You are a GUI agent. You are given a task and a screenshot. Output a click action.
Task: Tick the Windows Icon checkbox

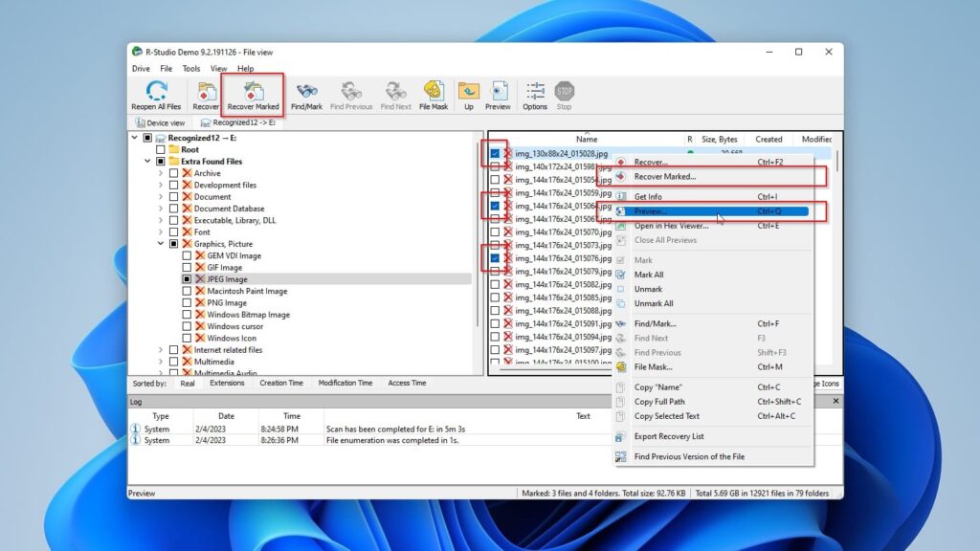point(187,338)
